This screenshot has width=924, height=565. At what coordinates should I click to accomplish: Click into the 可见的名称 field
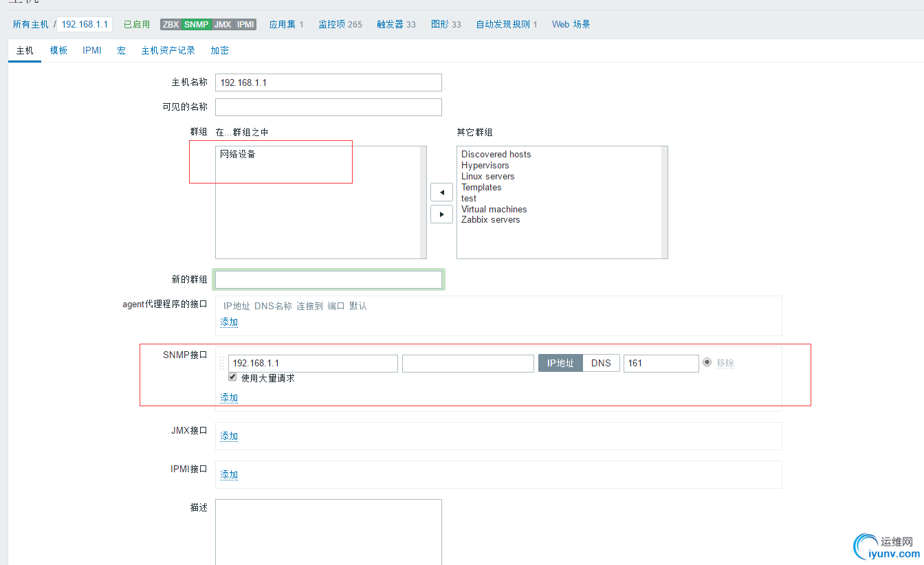click(x=329, y=107)
